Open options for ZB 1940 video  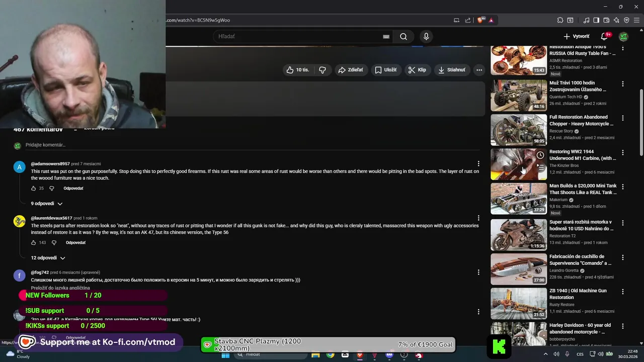623,292
